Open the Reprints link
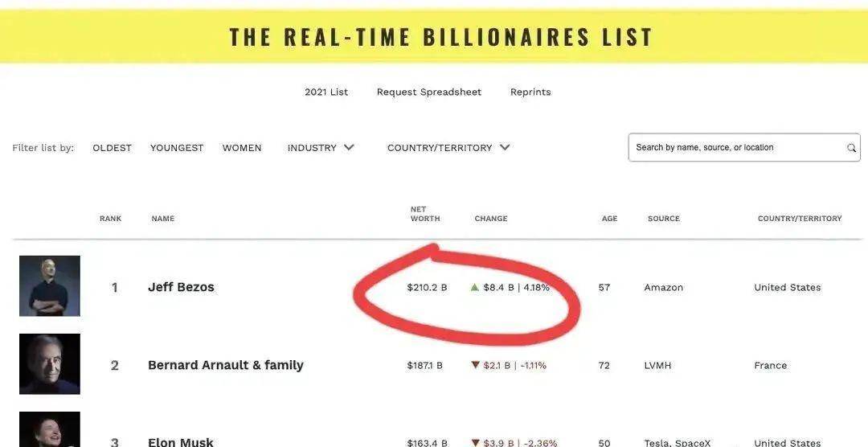Image resolution: width=868 pixels, height=447 pixels. (x=530, y=92)
